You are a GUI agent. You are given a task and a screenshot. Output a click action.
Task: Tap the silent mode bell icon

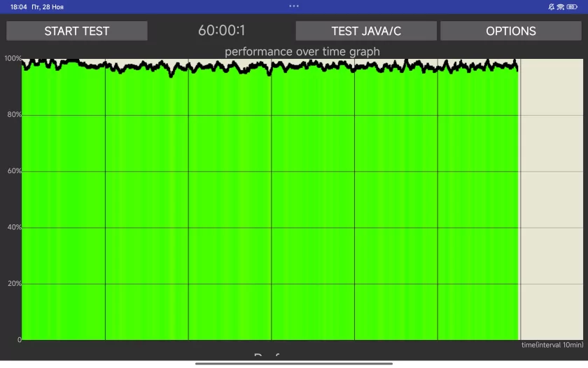(x=552, y=6)
